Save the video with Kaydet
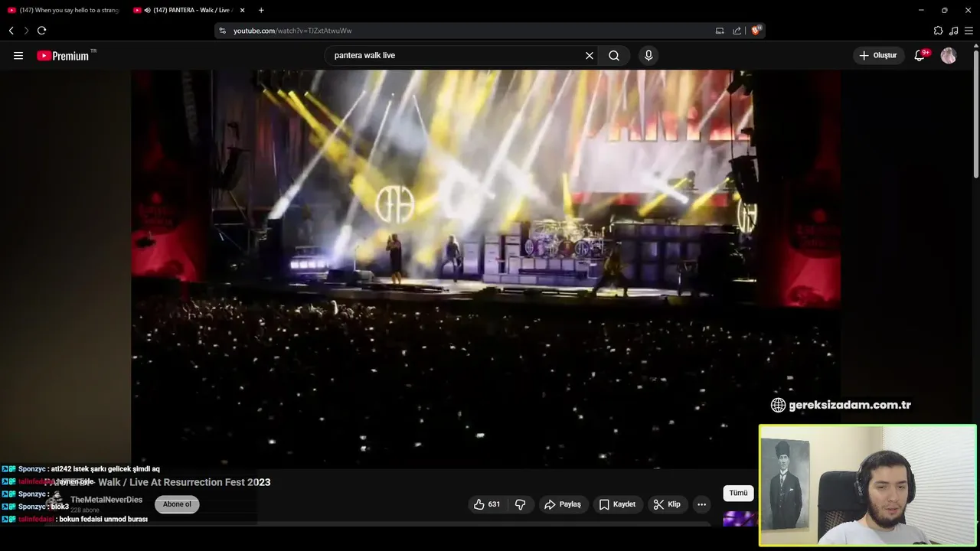 pyautogui.click(x=617, y=504)
